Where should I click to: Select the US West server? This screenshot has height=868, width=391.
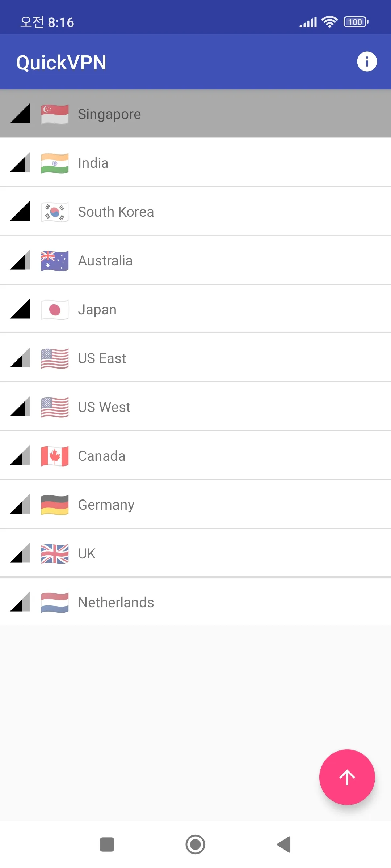pyautogui.click(x=195, y=407)
